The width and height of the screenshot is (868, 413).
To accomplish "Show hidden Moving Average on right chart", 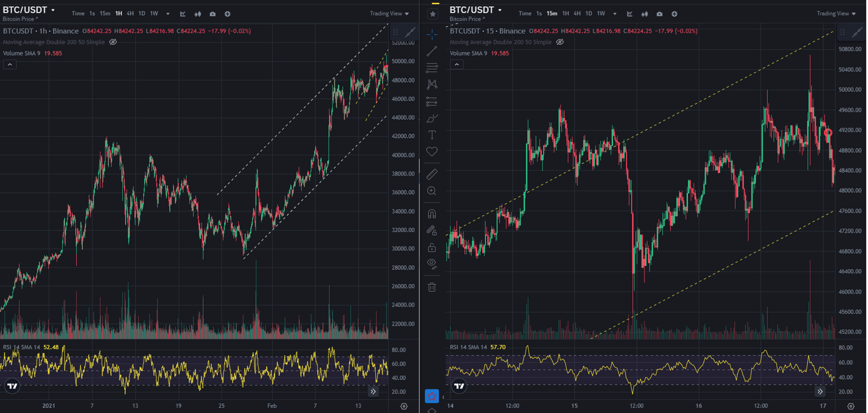I will click(560, 42).
